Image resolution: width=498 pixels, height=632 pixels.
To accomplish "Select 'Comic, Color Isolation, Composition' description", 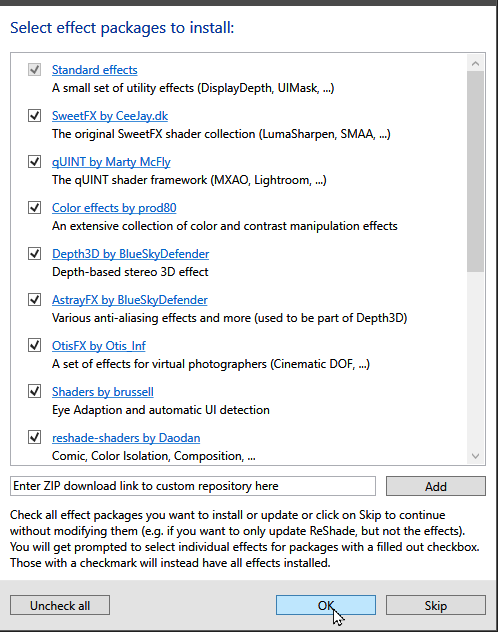I will [154, 455].
